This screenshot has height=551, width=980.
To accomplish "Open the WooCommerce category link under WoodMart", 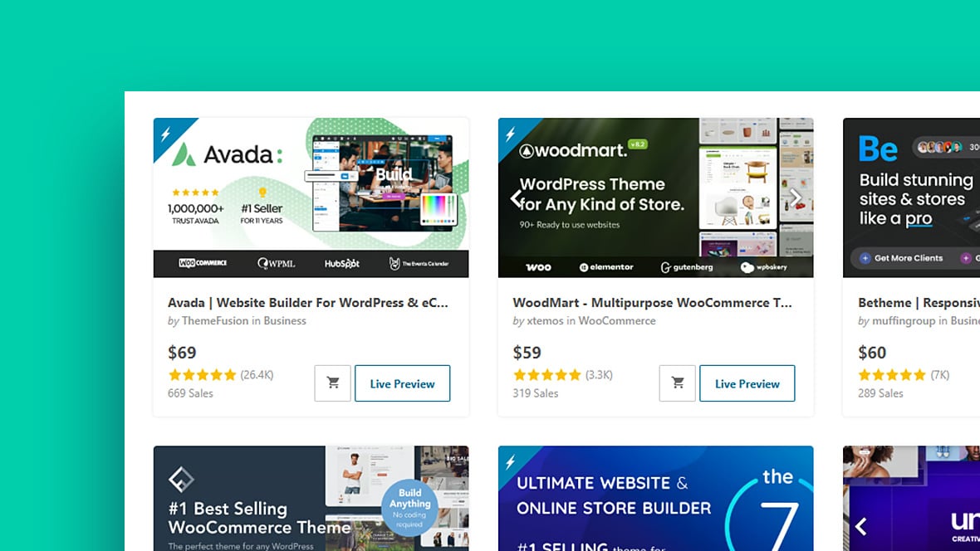I will 617,320.
